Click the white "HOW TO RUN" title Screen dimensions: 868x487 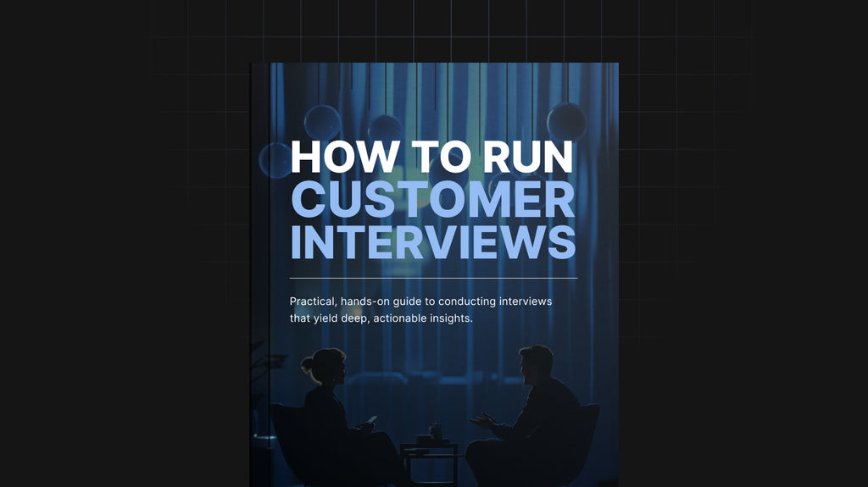(x=432, y=158)
